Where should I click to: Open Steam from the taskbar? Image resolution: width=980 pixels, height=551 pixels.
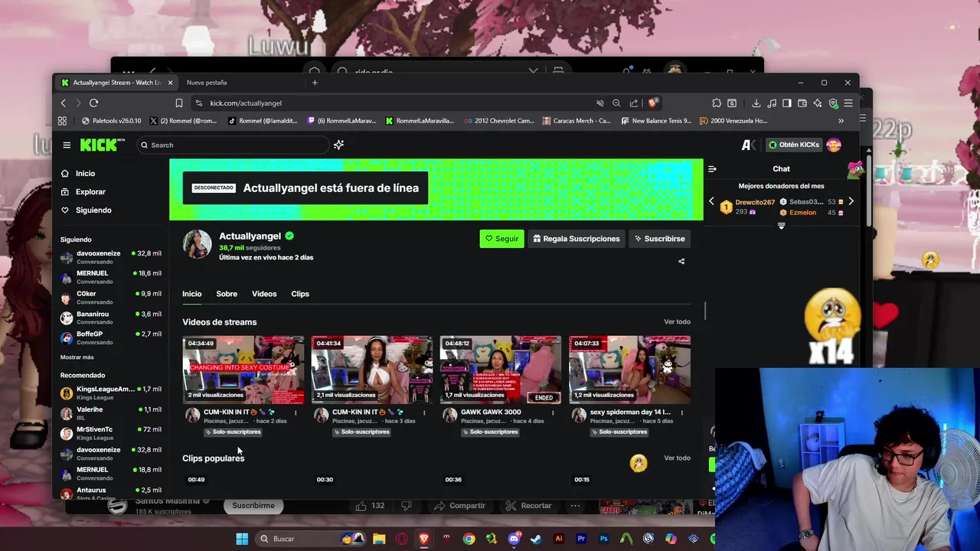pyautogui.click(x=536, y=539)
